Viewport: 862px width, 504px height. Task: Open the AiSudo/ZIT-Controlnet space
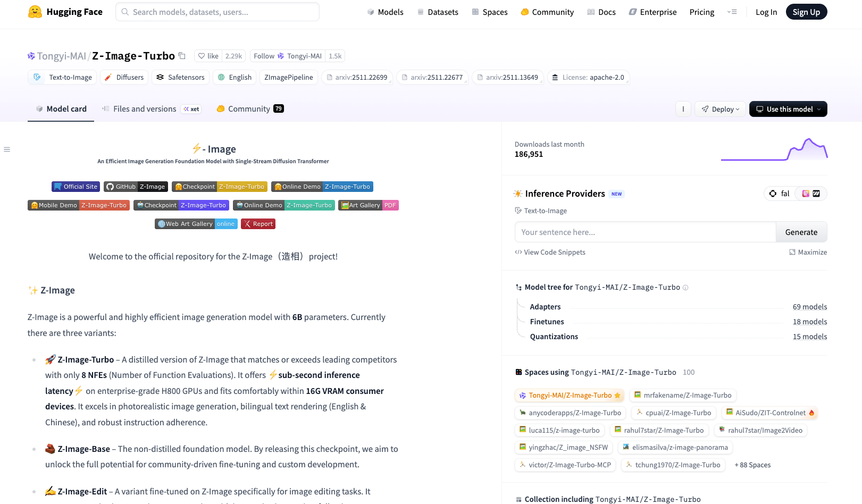pyautogui.click(x=770, y=413)
